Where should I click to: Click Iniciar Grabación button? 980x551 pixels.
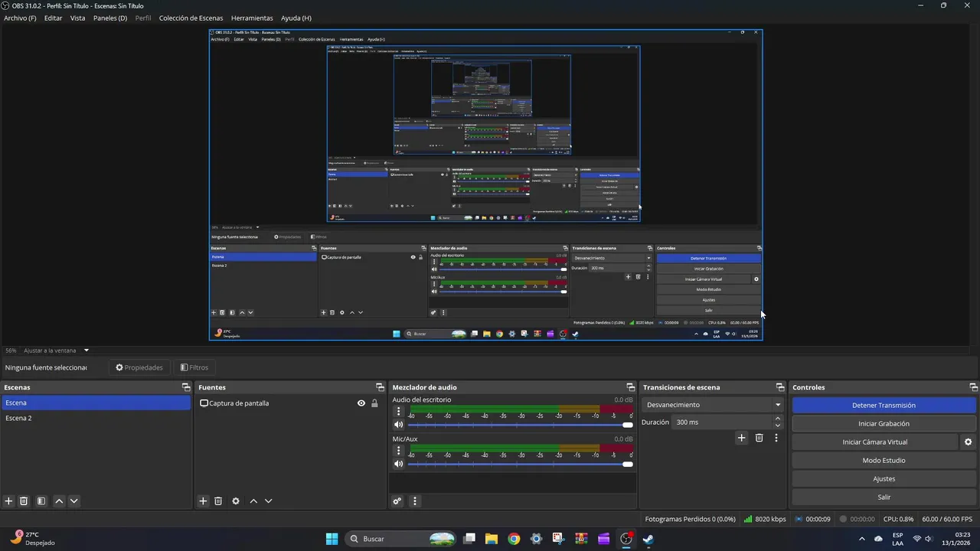(x=884, y=424)
